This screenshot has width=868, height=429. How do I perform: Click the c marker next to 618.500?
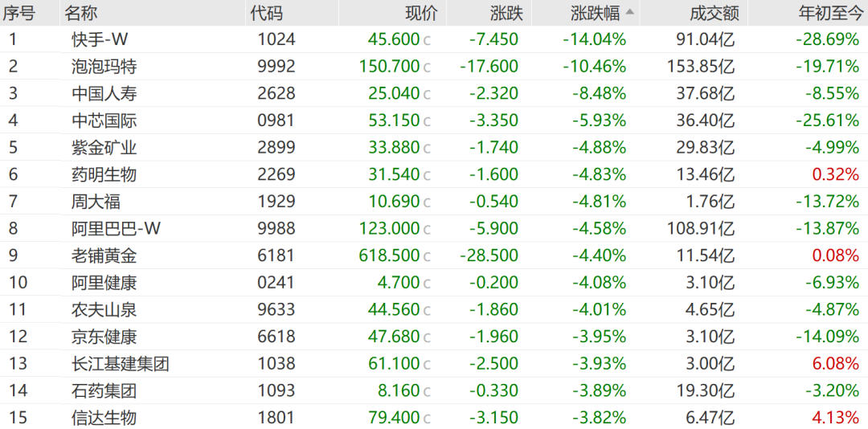click(x=428, y=255)
